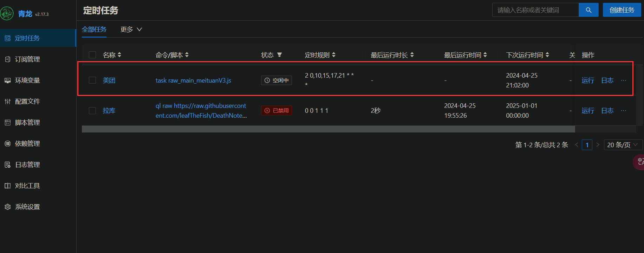This screenshot has height=253, width=644.
Task: Click the 第 1-2 条/总共 2 条 total text
Action: point(541,145)
